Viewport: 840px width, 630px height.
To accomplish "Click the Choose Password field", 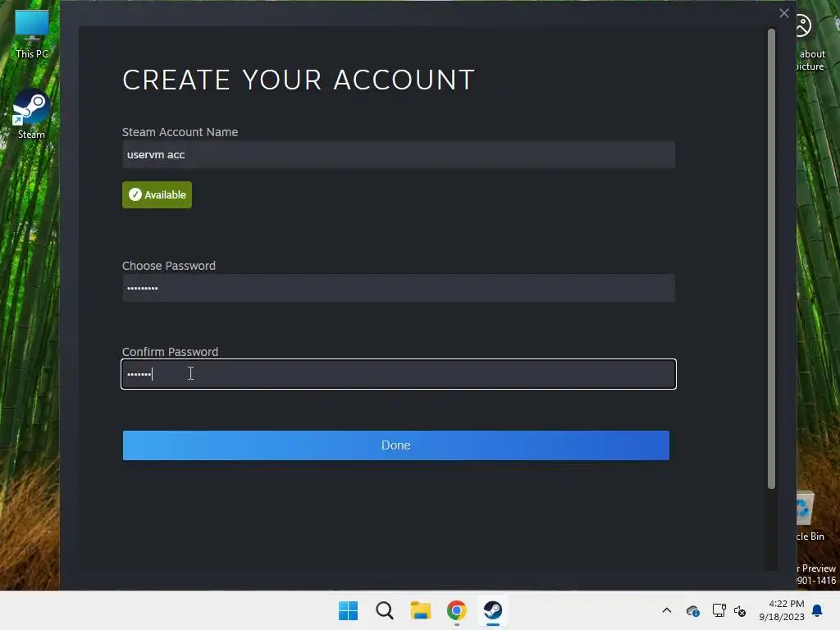I will pyautogui.click(x=399, y=288).
